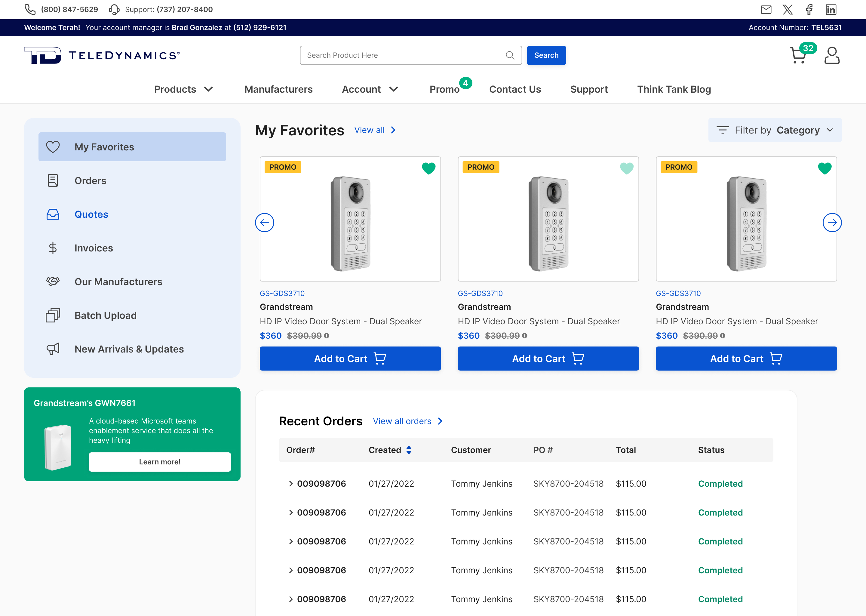Select Batch Upload in the sidebar
866x616 pixels.
pos(132,315)
